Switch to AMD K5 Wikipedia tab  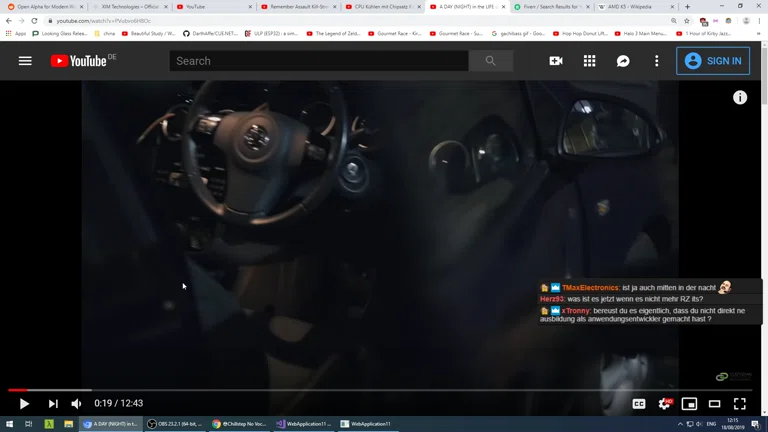635,7
